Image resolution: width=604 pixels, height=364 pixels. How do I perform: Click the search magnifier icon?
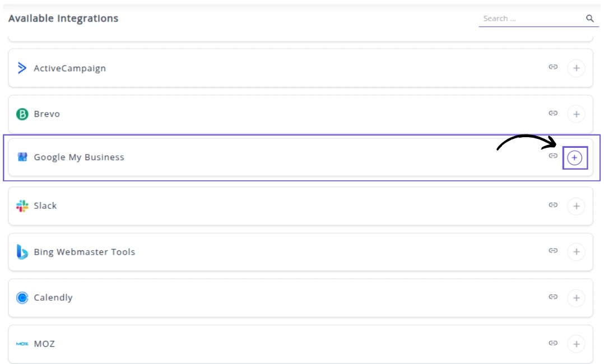(590, 18)
